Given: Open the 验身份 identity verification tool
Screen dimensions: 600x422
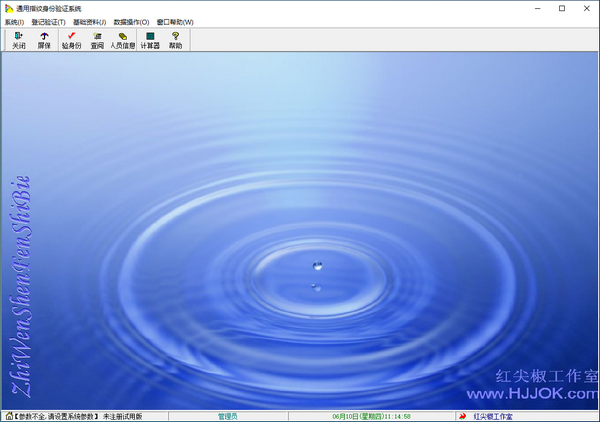Looking at the screenshot, I should coord(71,40).
